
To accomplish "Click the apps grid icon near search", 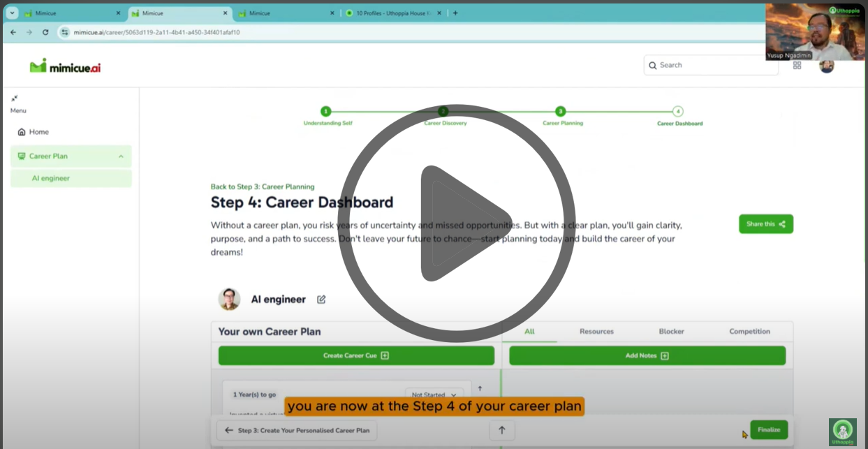I will [x=797, y=64].
